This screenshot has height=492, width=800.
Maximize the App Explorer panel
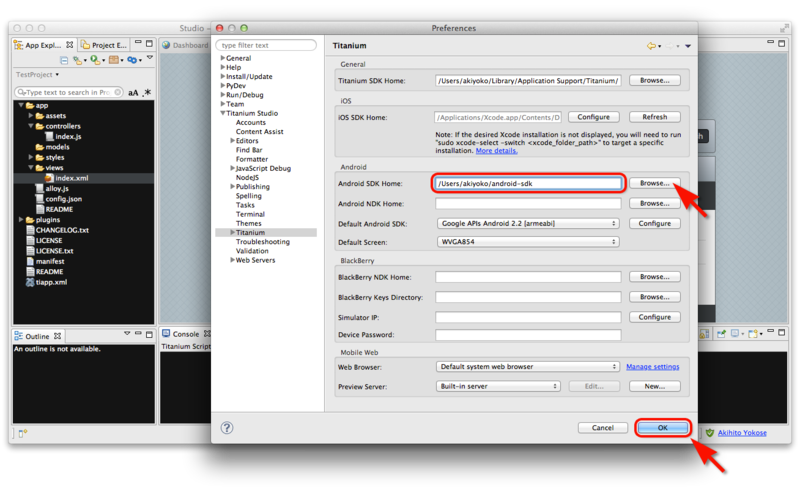[x=149, y=43]
